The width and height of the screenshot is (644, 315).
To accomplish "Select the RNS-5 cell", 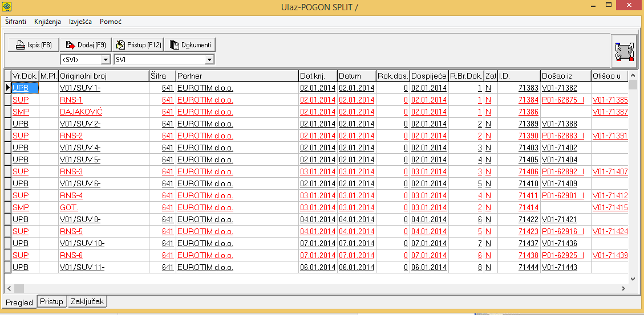I will tap(104, 231).
